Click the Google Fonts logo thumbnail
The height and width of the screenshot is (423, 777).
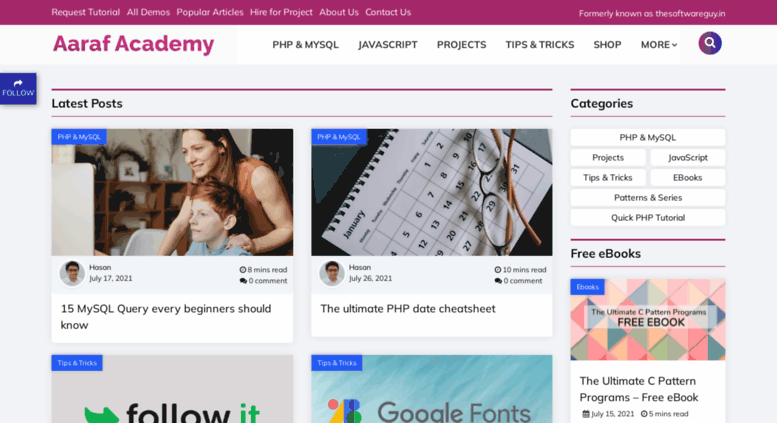pyautogui.click(x=432, y=389)
